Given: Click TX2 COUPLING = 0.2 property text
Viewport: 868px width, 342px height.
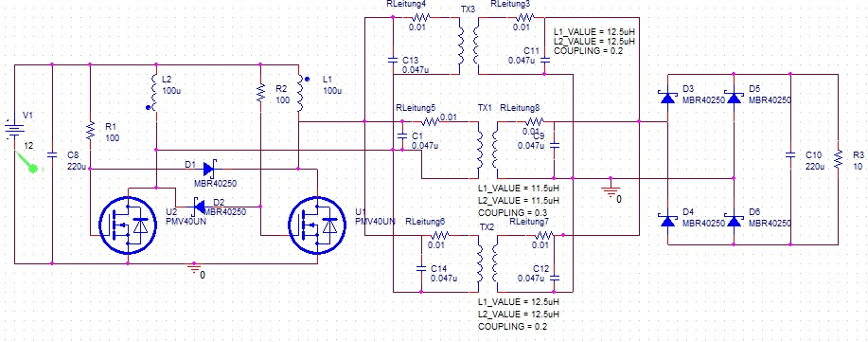Looking at the screenshot, I should point(512,327).
